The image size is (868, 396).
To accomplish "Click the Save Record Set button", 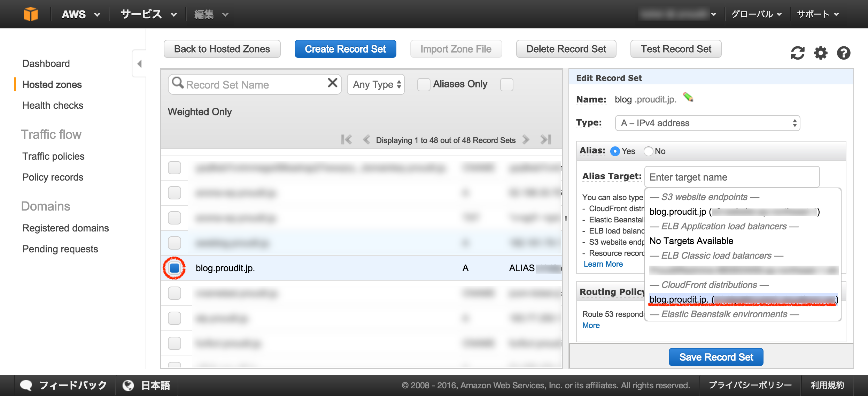I will pos(716,357).
